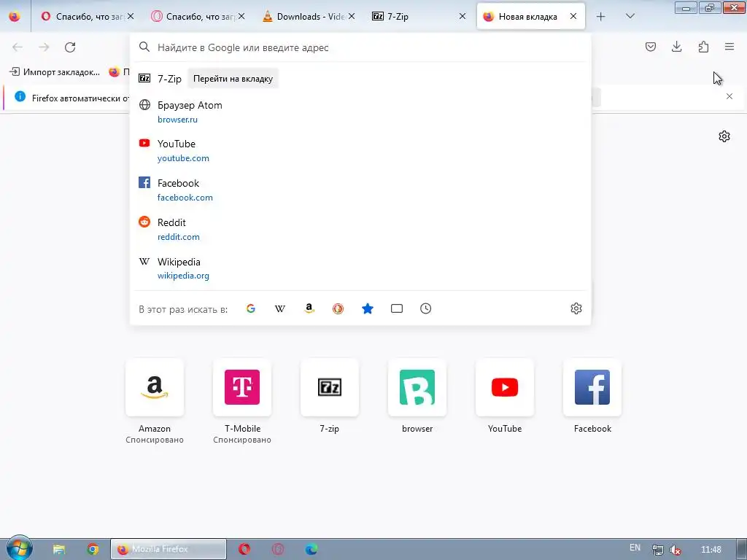This screenshot has height=560, width=747.
Task: Open the Downloads panel
Action: [x=676, y=47]
